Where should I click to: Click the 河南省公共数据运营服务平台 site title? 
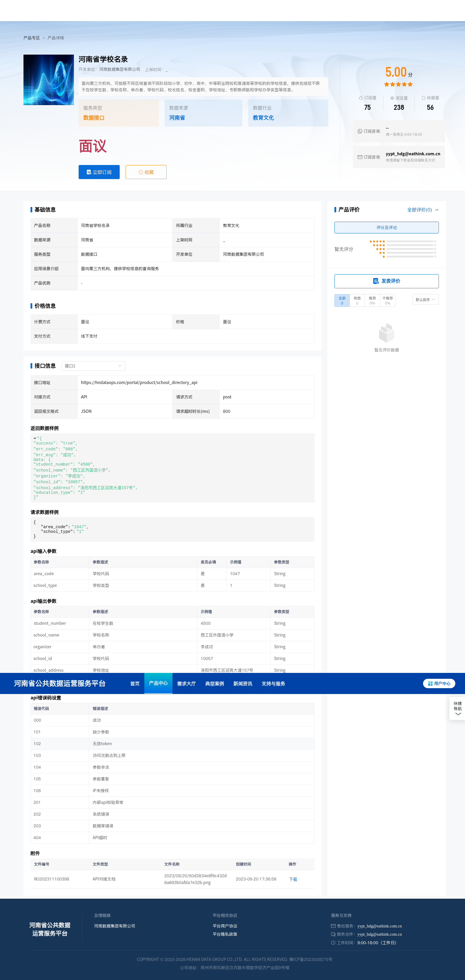[x=60, y=684]
